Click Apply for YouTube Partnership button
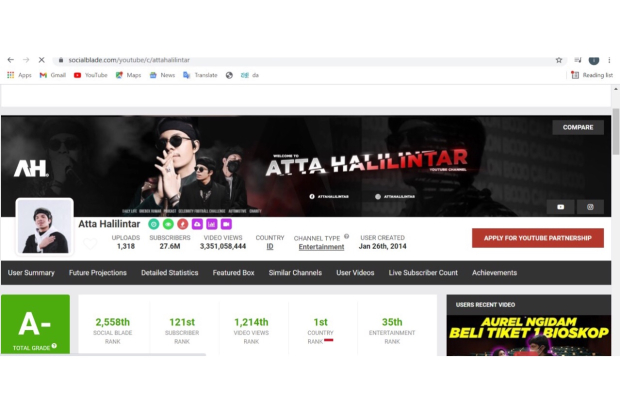This screenshot has width=620, height=413. tap(537, 238)
